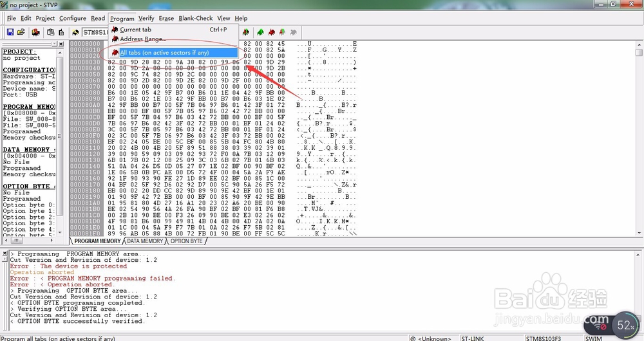Click 'Error : The device is protected' log line
644x341 pixels.
[68, 266]
